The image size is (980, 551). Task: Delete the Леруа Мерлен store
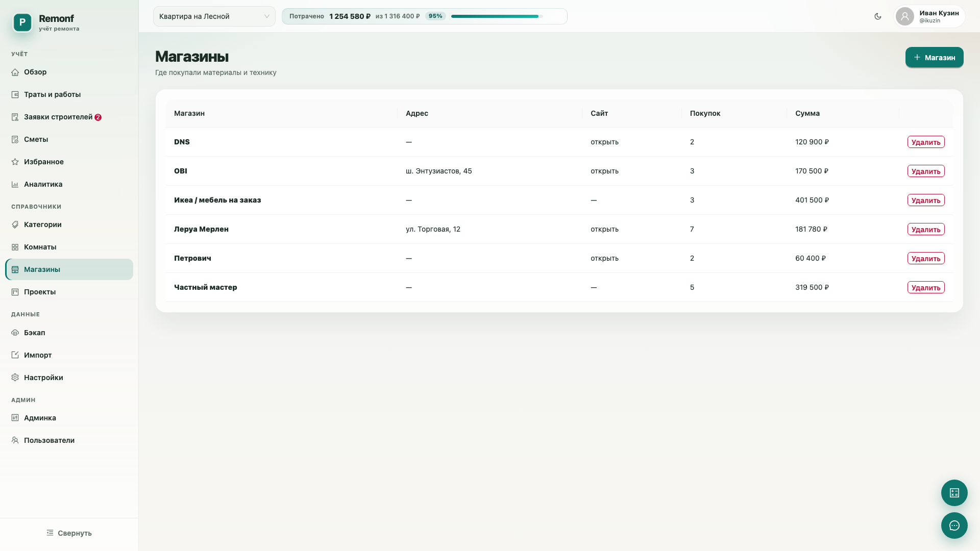tap(926, 230)
